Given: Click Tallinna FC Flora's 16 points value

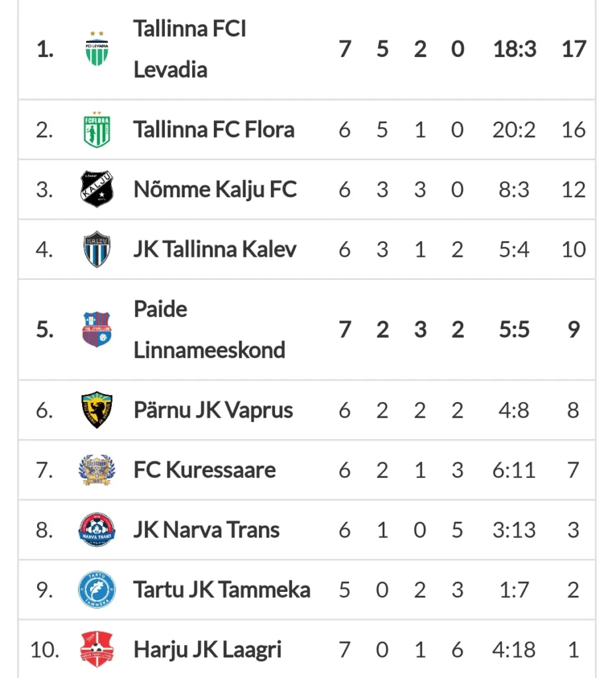Looking at the screenshot, I should pos(574,130).
